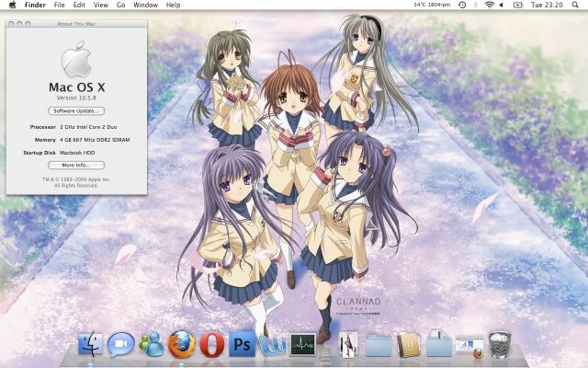Open Finder from the dock
This screenshot has height=368, width=588.
[x=93, y=345]
